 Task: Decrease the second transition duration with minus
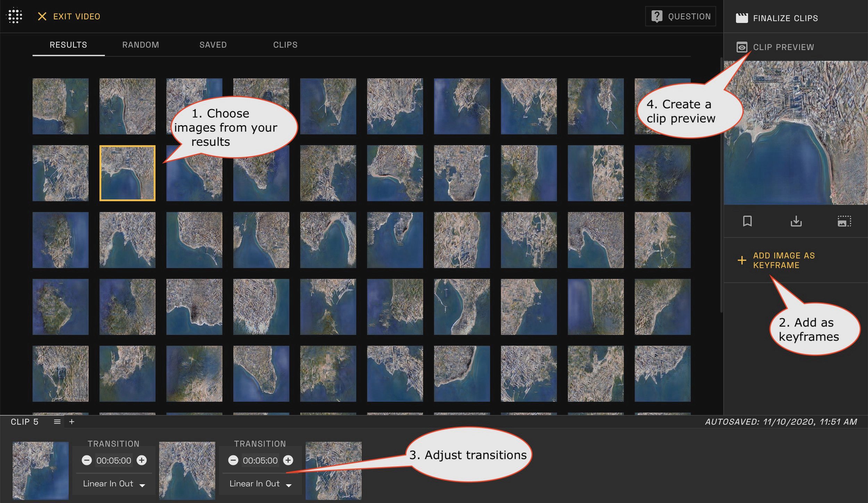click(233, 461)
